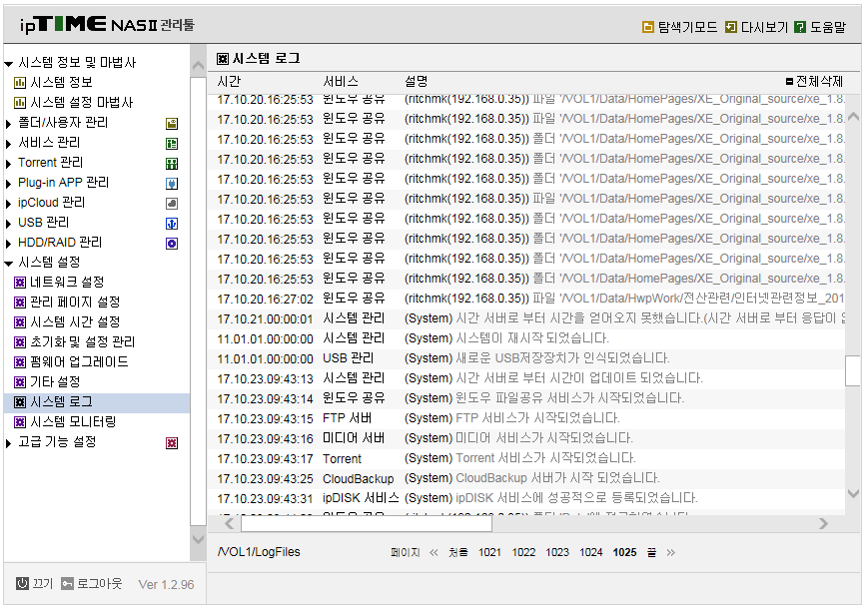Image resolution: width=868 pixels, height=609 pixels.
Task: Go to log page 1021
Action: [489, 552]
